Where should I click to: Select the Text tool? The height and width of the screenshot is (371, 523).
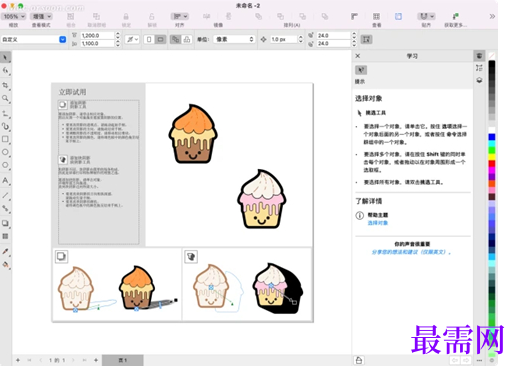tap(5, 180)
